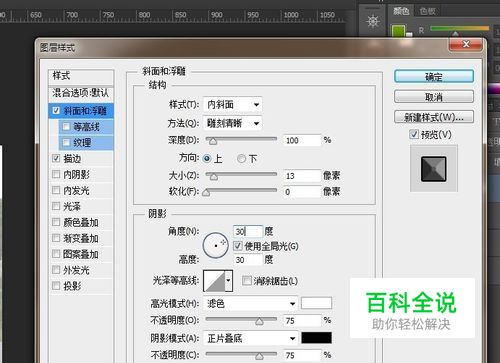Click the R channel color slider
Image resolution: width=500 pixels, height=363 pixels.
point(460,29)
